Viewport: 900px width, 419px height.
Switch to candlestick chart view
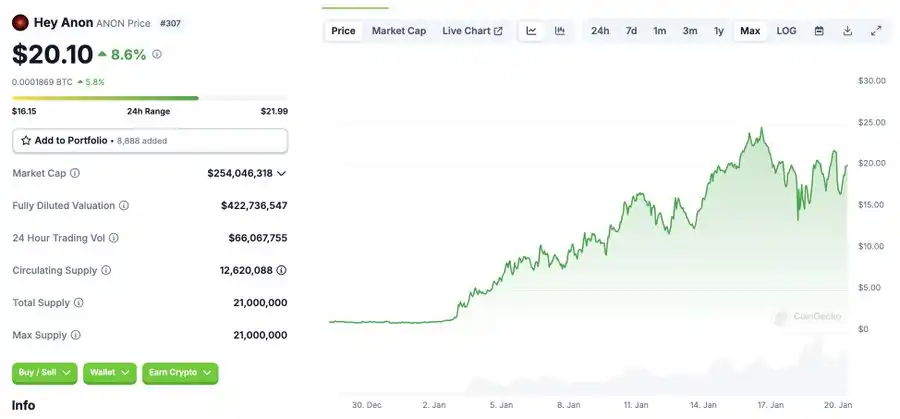[560, 31]
